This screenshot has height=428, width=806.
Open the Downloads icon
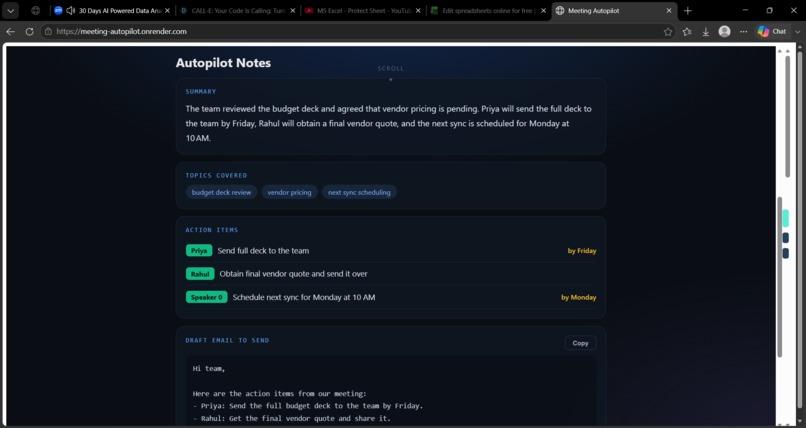pos(706,32)
